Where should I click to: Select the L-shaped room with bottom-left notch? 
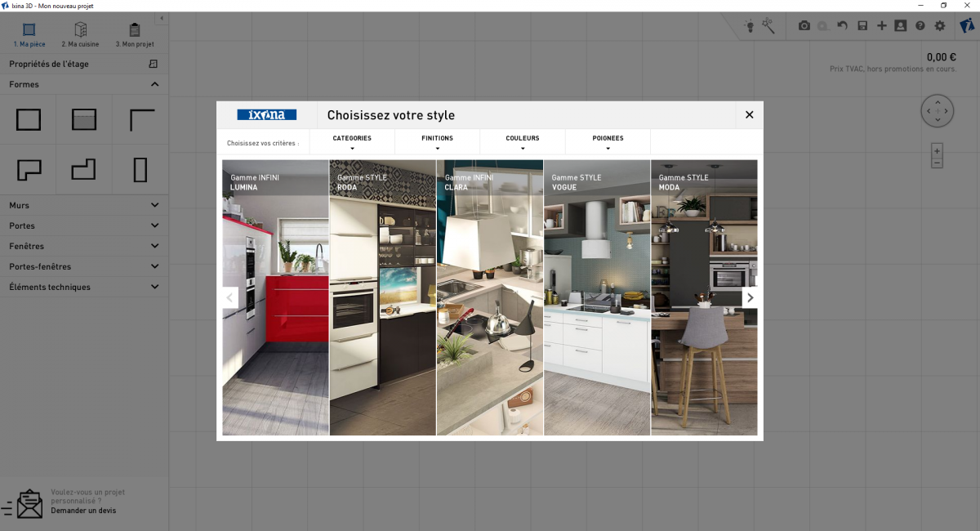coord(29,170)
